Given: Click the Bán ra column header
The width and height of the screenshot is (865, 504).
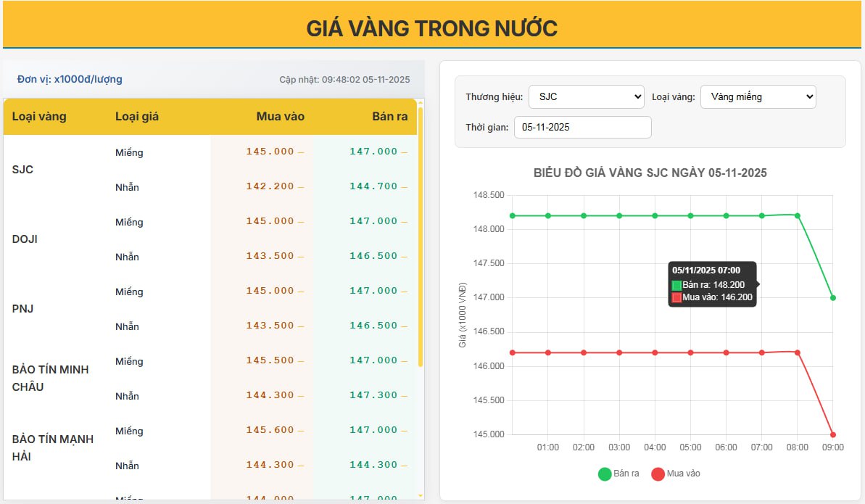Looking at the screenshot, I should click(389, 116).
